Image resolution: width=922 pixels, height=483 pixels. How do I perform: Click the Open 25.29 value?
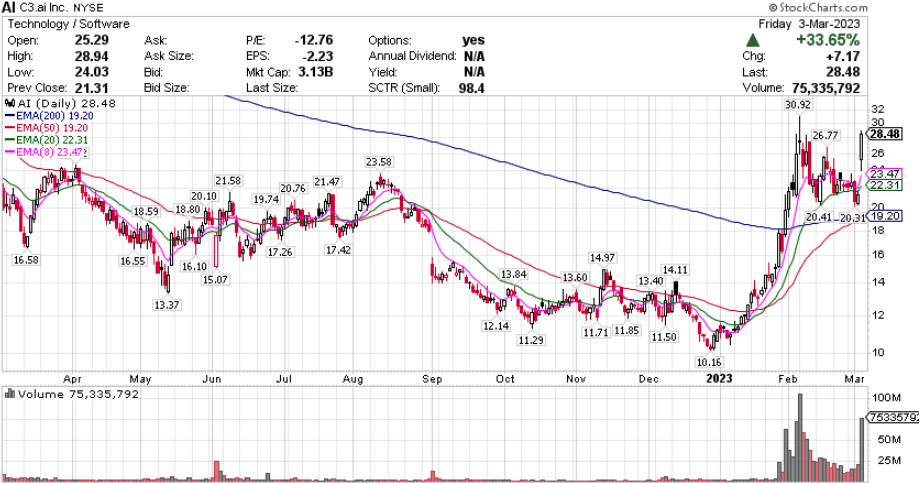pyautogui.click(x=91, y=40)
